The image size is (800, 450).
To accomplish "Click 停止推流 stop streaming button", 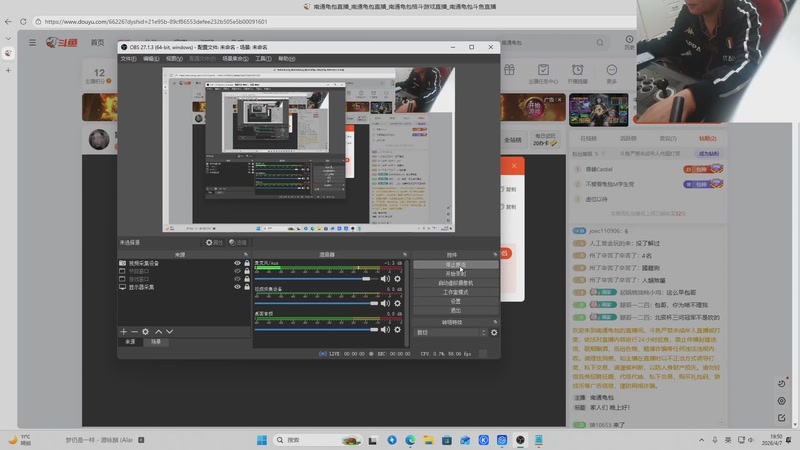I will pyautogui.click(x=456, y=265).
